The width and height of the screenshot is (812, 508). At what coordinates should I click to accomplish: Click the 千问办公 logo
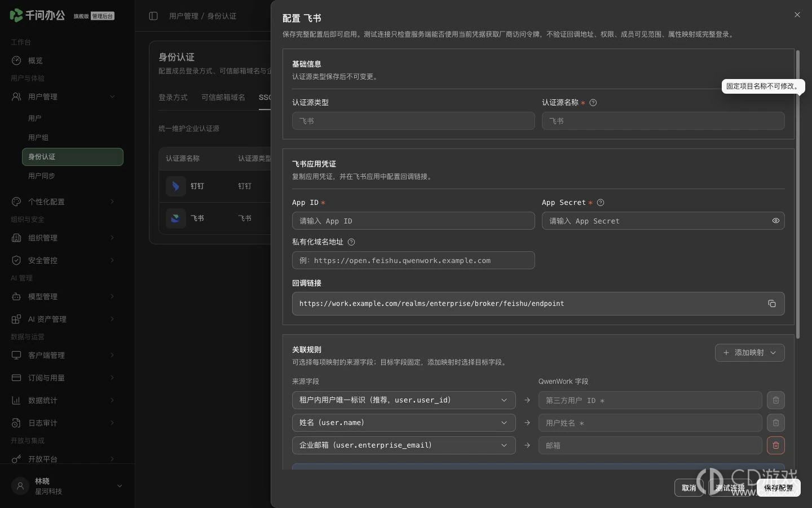tap(37, 15)
